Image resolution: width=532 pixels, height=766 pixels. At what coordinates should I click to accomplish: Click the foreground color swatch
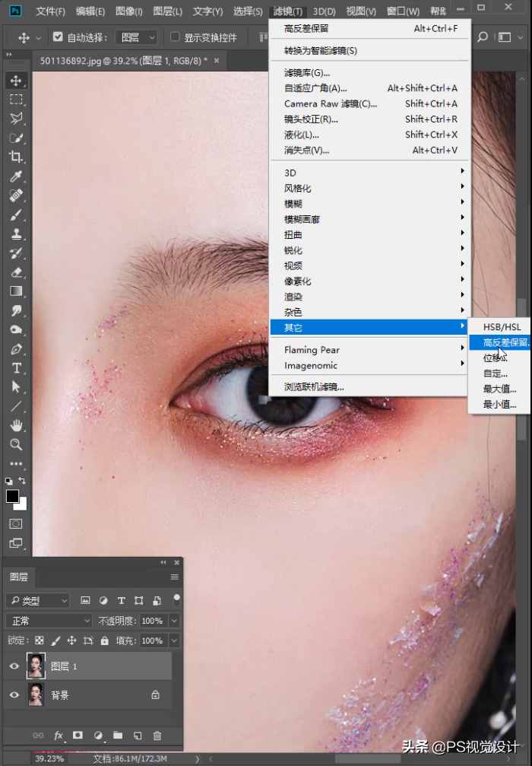(12, 496)
